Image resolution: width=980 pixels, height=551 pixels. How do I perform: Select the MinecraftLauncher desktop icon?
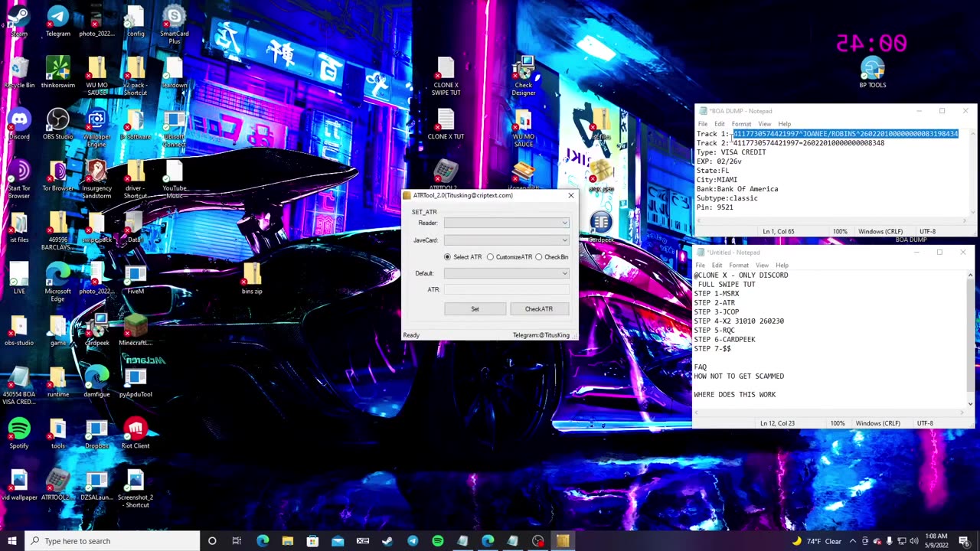pos(136,329)
